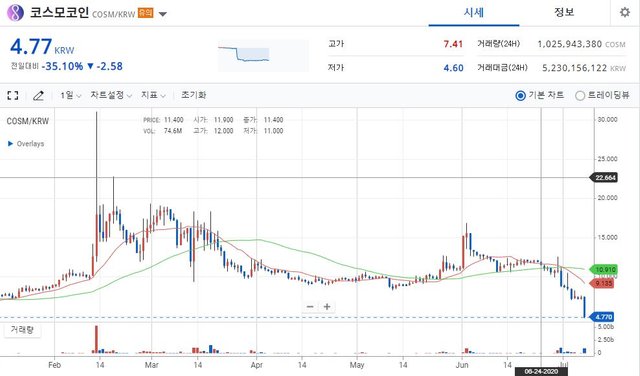The image size is (640, 376).
Task: Click the Cosmo Coin purple logo icon
Action: coord(15,13)
